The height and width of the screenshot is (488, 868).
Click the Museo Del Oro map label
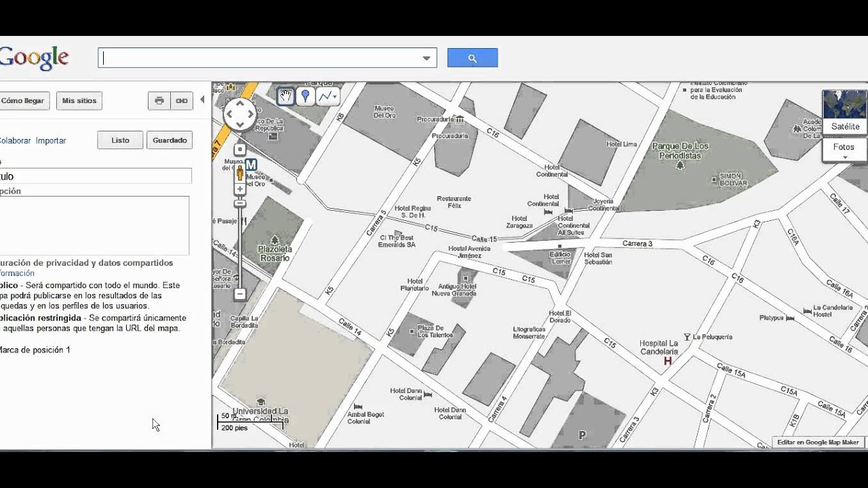click(x=384, y=111)
